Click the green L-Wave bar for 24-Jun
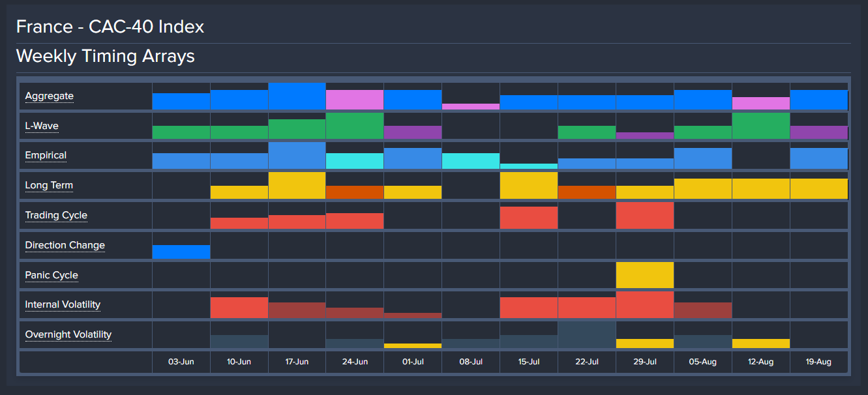868x395 pixels. point(355,126)
